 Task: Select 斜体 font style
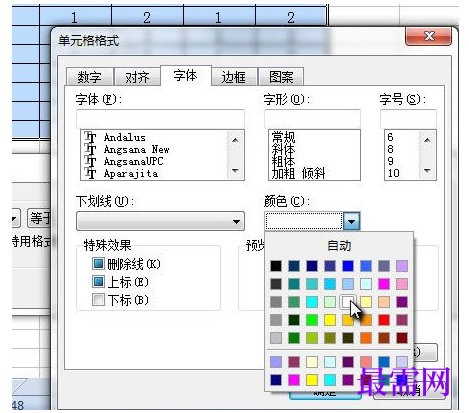coord(283,149)
